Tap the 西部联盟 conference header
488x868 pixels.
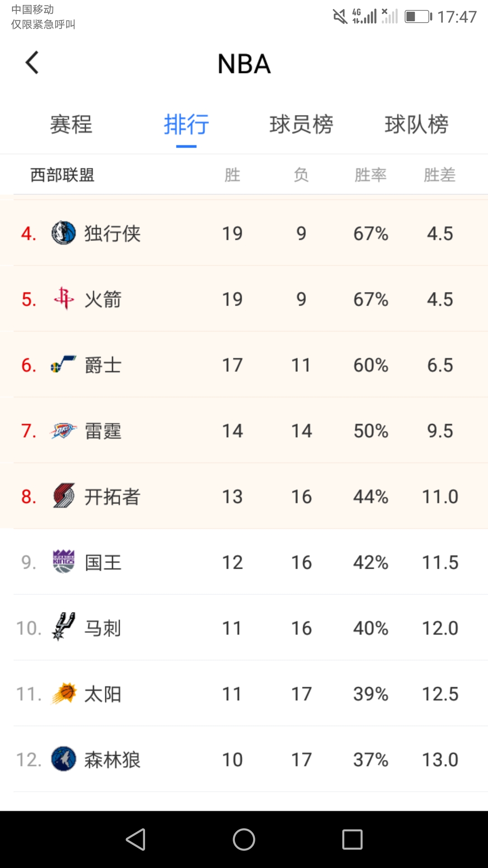click(x=62, y=175)
